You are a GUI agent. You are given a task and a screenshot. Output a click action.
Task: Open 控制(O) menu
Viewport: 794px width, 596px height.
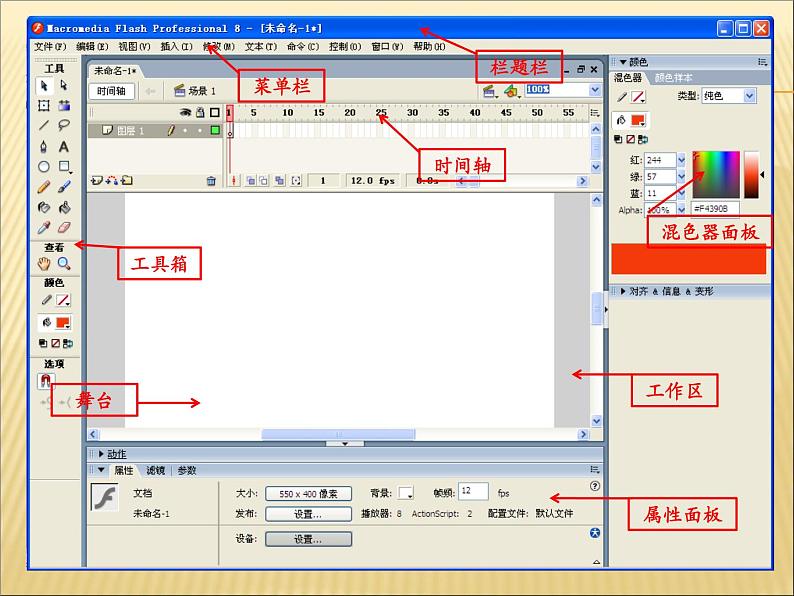[x=345, y=47]
